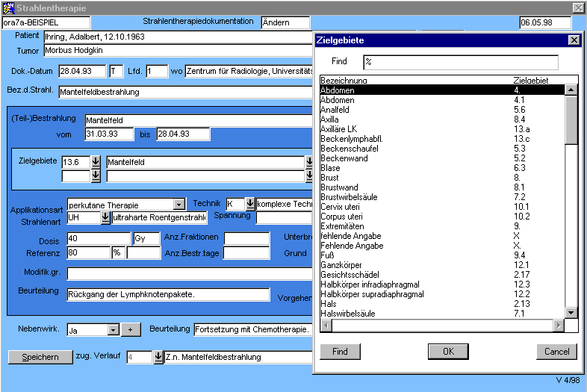Image resolution: width=587 pixels, height=392 pixels.
Task: Click the zug. Verlauf lookup arrow next to 4
Action: [x=158, y=357]
